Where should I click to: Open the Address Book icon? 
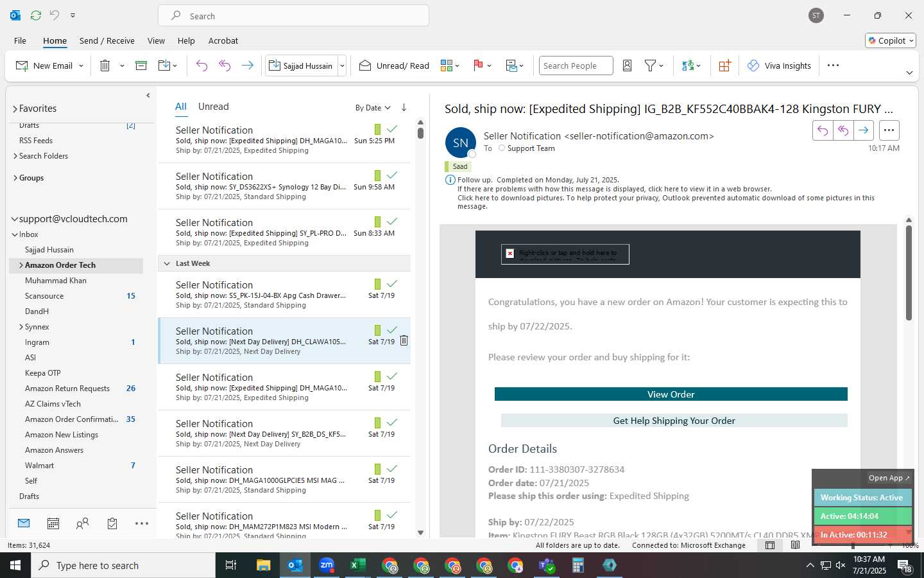(x=628, y=66)
